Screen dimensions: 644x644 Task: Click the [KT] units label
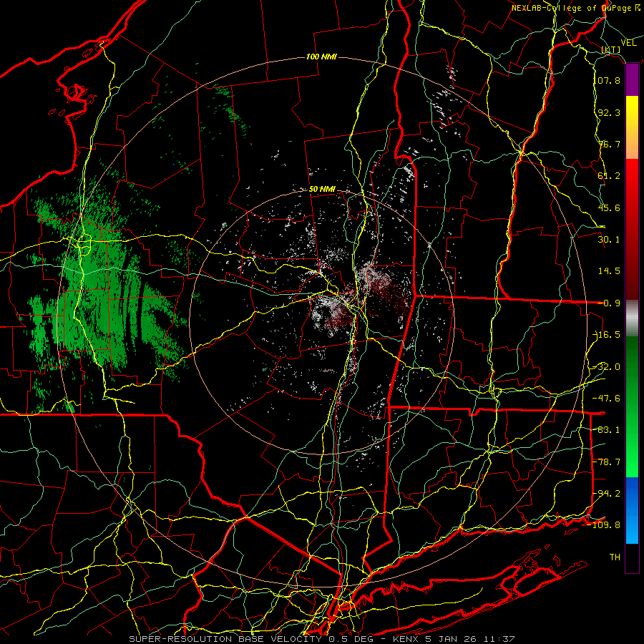point(611,50)
